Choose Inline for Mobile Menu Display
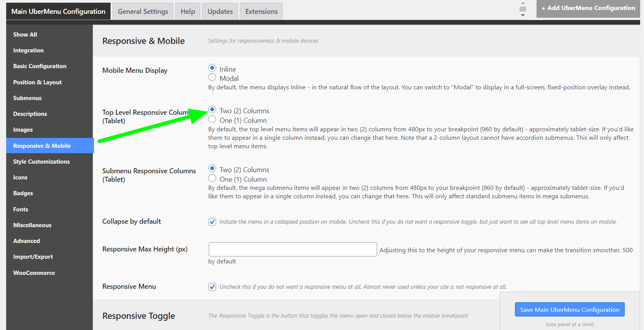 coord(212,68)
